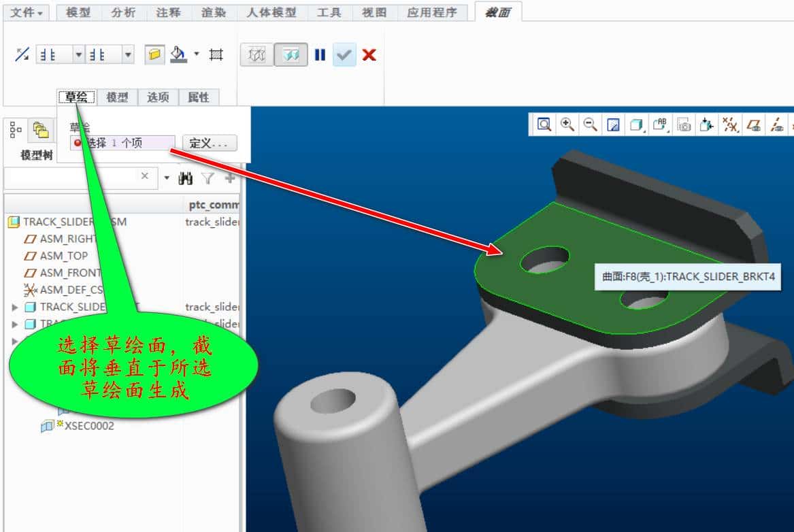Toggle the 3D section preview button
This screenshot has height=532, width=794.
point(291,55)
